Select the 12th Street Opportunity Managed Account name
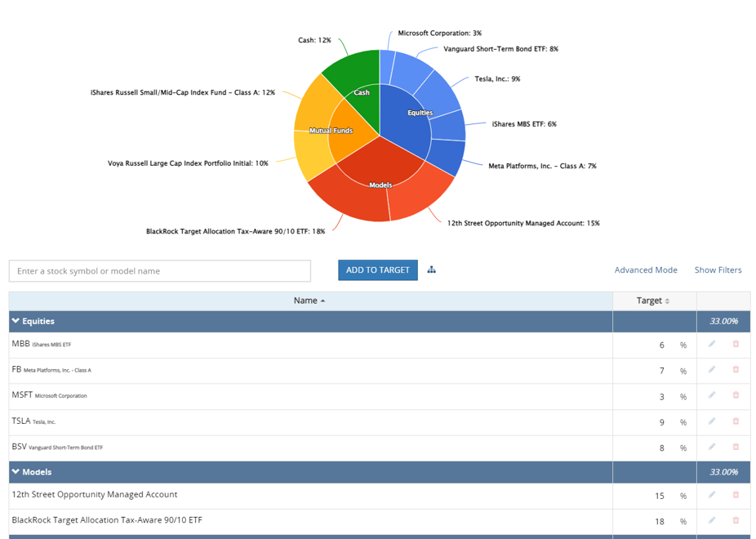 pyautogui.click(x=95, y=494)
